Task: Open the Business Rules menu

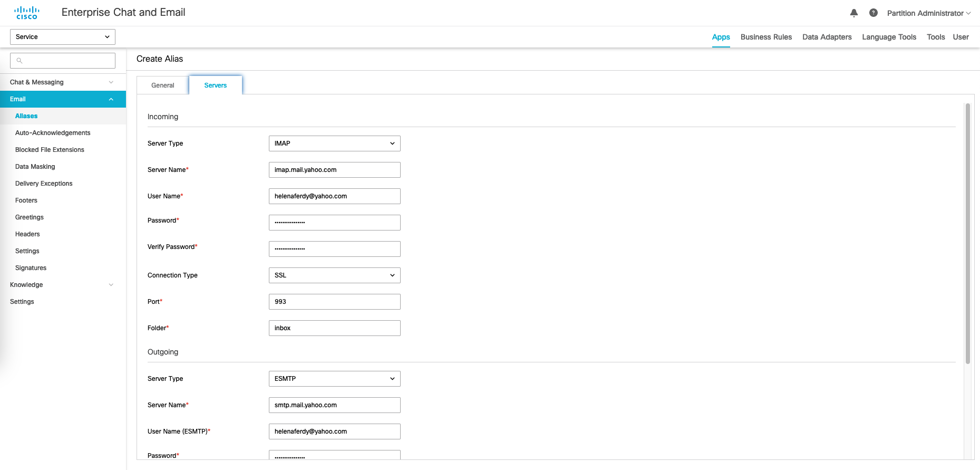Action: (x=766, y=37)
